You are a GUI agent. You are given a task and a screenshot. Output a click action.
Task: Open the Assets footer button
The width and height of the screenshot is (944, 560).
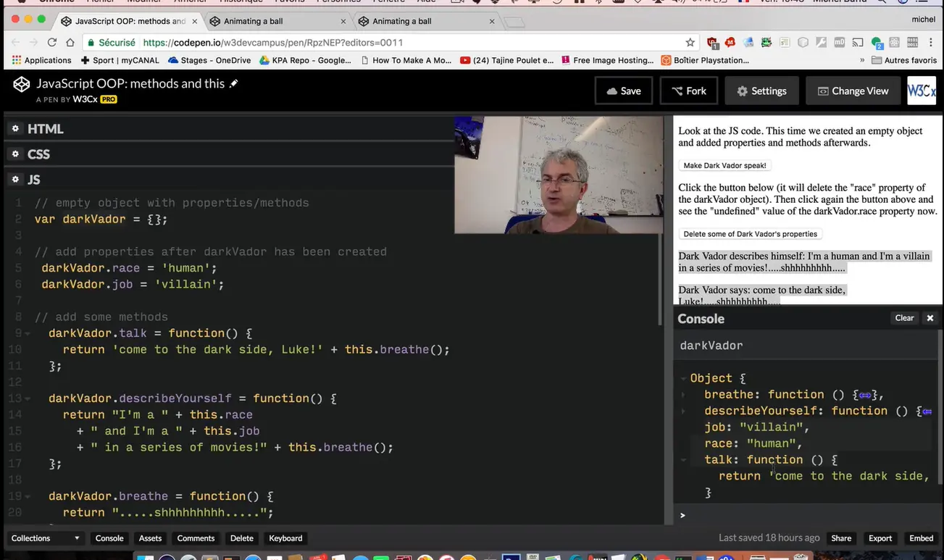[150, 538]
